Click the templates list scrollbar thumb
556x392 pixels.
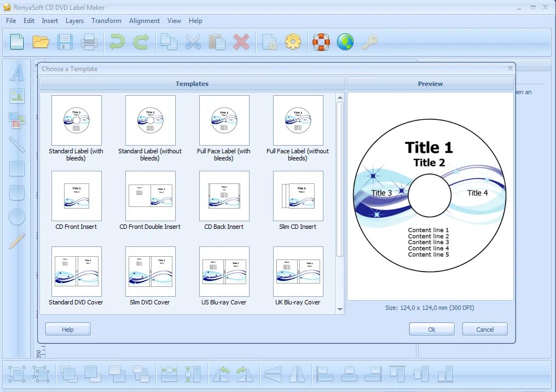pos(340,179)
